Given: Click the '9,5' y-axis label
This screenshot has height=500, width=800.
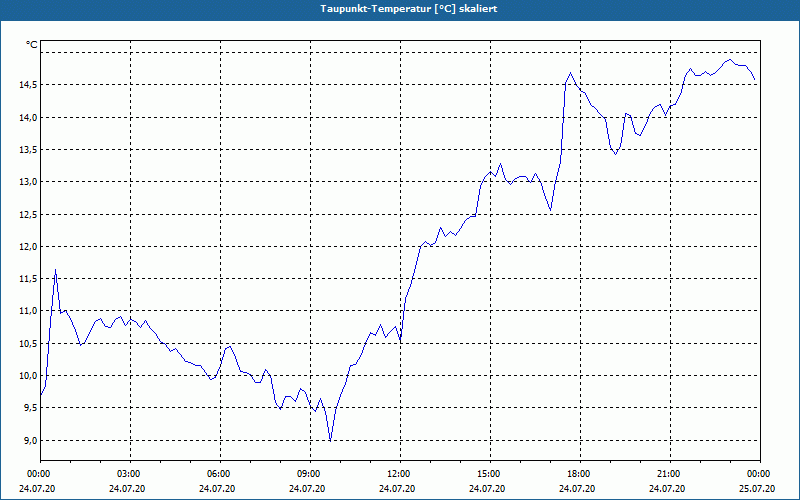Looking at the screenshot, I should pos(30,408).
